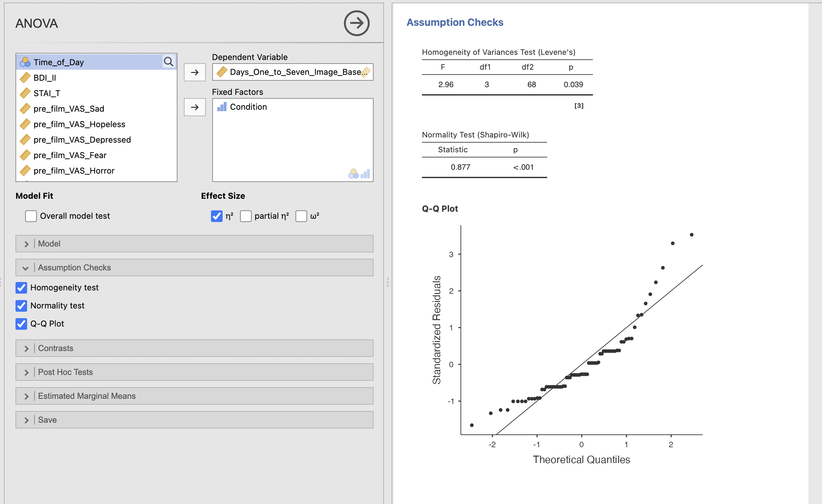The height and width of the screenshot is (504, 822).
Task: Expand the Estimated Marginal Means section
Action: (x=195, y=396)
